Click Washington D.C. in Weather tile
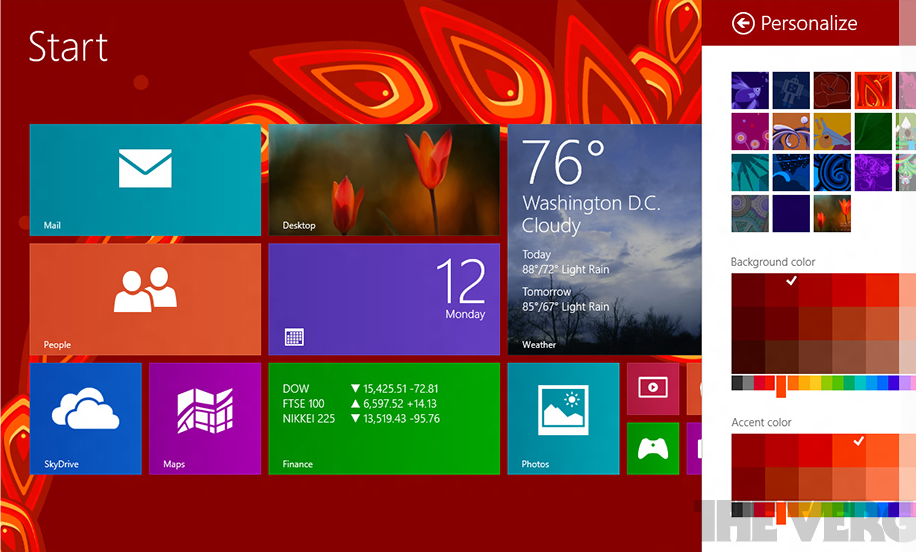The image size is (916, 552). [591, 203]
